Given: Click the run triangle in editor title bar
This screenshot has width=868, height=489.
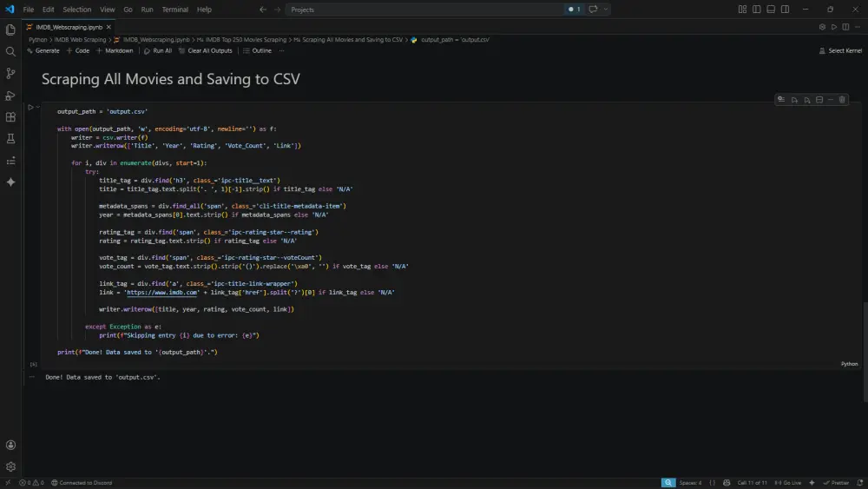Looking at the screenshot, I should [x=833, y=27].
